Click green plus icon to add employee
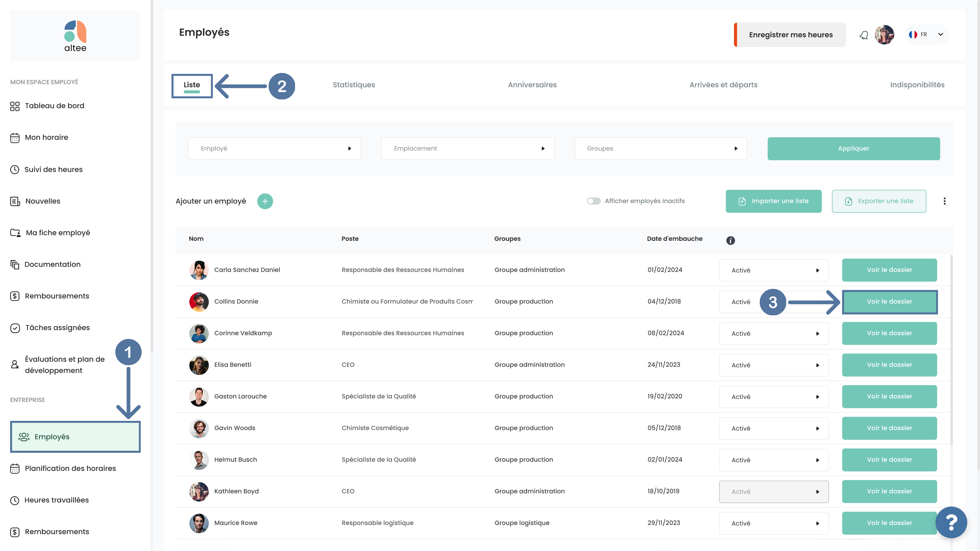Screen dimensions: 980x551 (x=265, y=201)
